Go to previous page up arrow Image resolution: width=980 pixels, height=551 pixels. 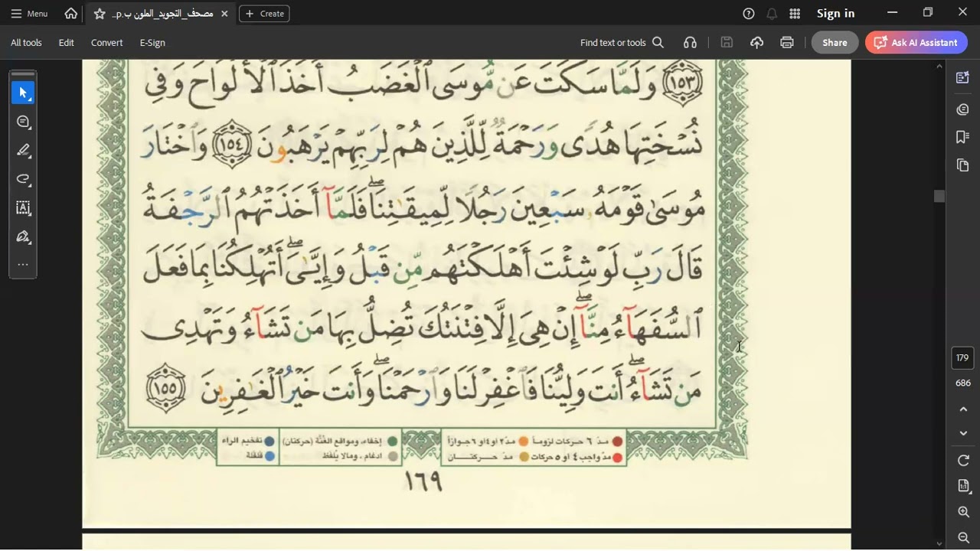963,409
